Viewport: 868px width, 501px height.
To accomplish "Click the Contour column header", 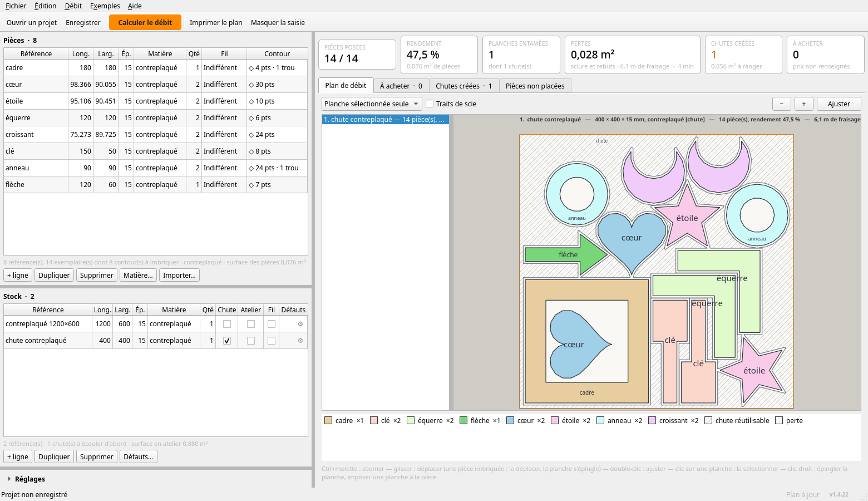I will pos(277,54).
